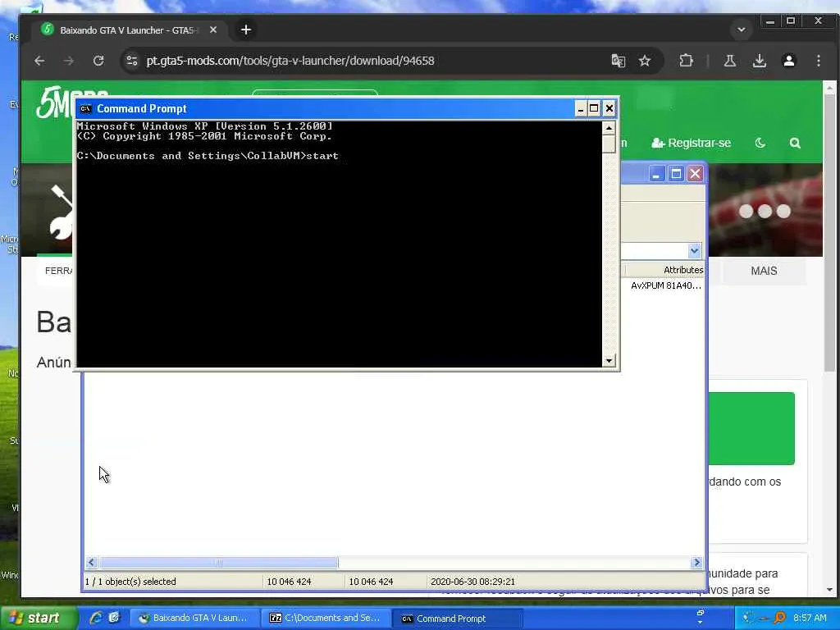The height and width of the screenshot is (630, 840).
Task: Minimize the Command Prompt window
Action: pyautogui.click(x=580, y=109)
